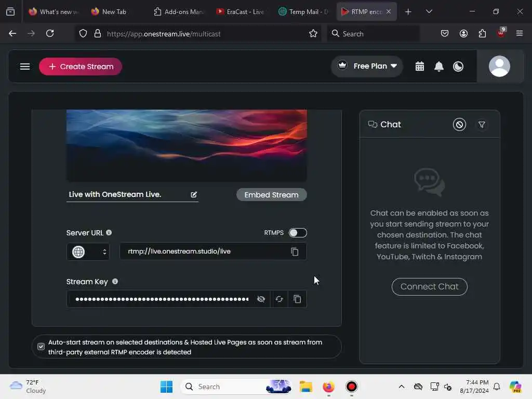Show Server URL info tooltip icon
532x399 pixels.
click(109, 233)
